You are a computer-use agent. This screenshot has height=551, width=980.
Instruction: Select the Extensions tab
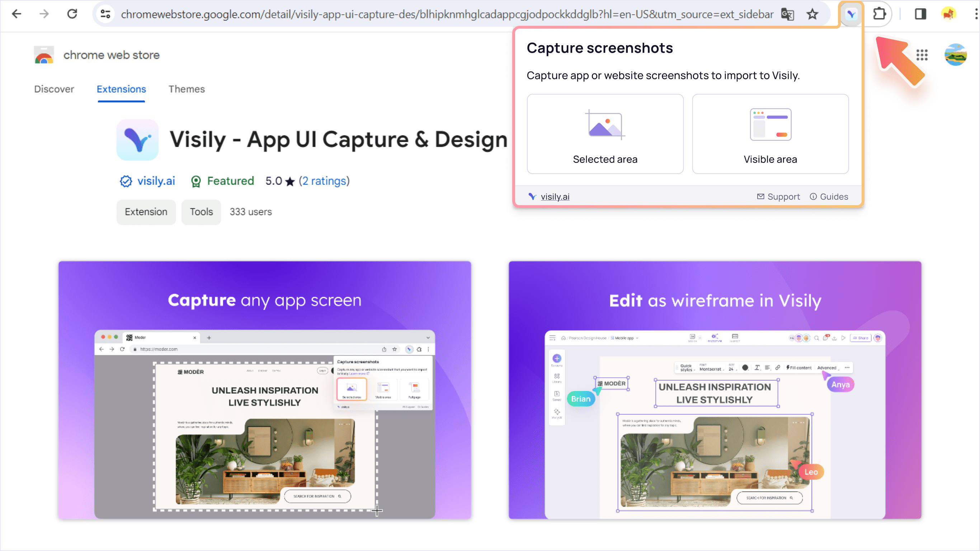click(x=121, y=89)
